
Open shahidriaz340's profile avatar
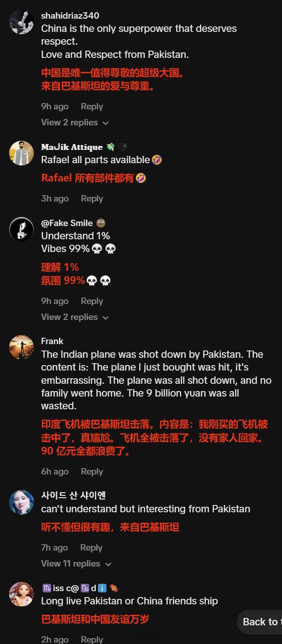(21, 21)
